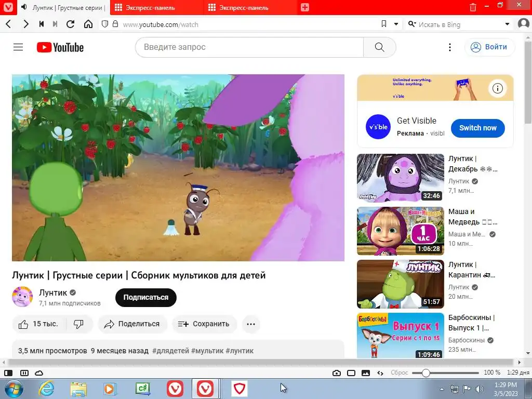
Task: Open the Vivaldi profile avatar
Action: (524, 24)
